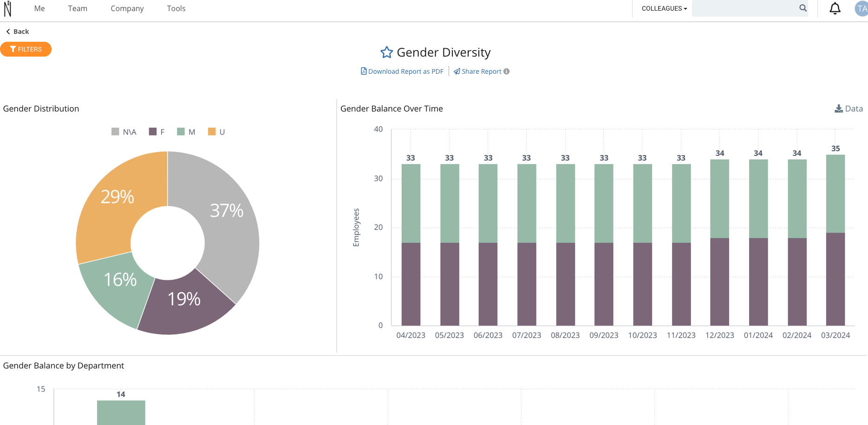The image size is (868, 425).
Task: Select the 37% gray donut slice
Action: pos(227,211)
